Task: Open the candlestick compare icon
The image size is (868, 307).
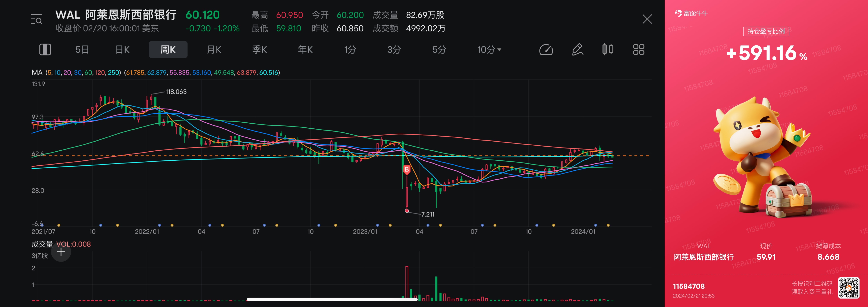Action: (607, 49)
